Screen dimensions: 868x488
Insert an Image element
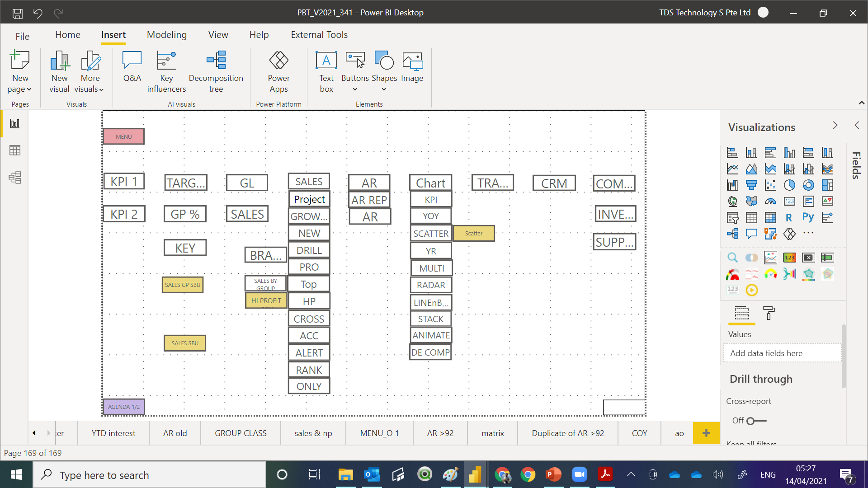click(x=412, y=66)
